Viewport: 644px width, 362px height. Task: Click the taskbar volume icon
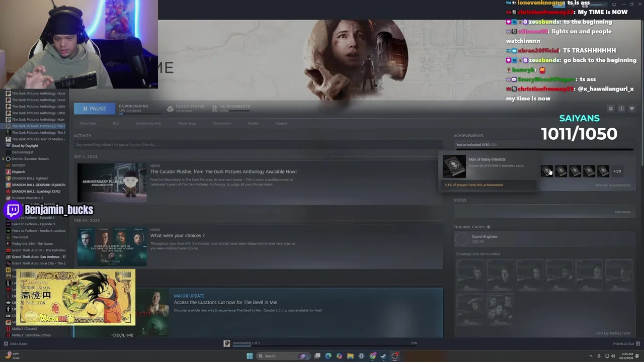613,356
